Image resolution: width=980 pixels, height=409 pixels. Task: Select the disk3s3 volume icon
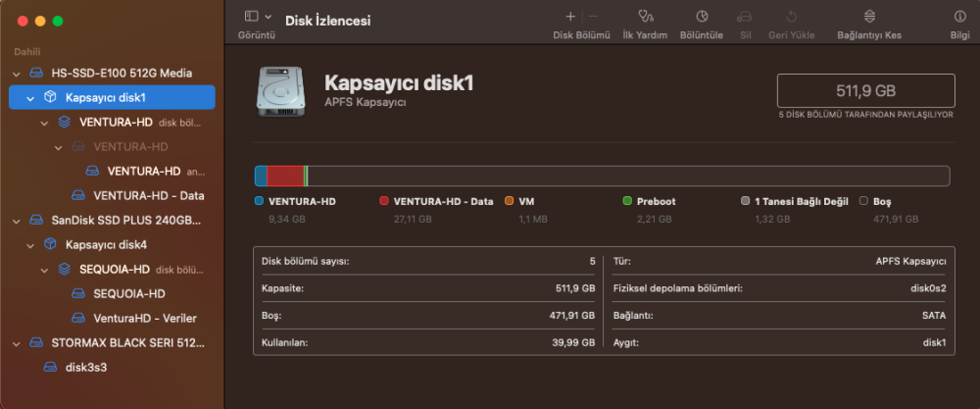(50, 367)
